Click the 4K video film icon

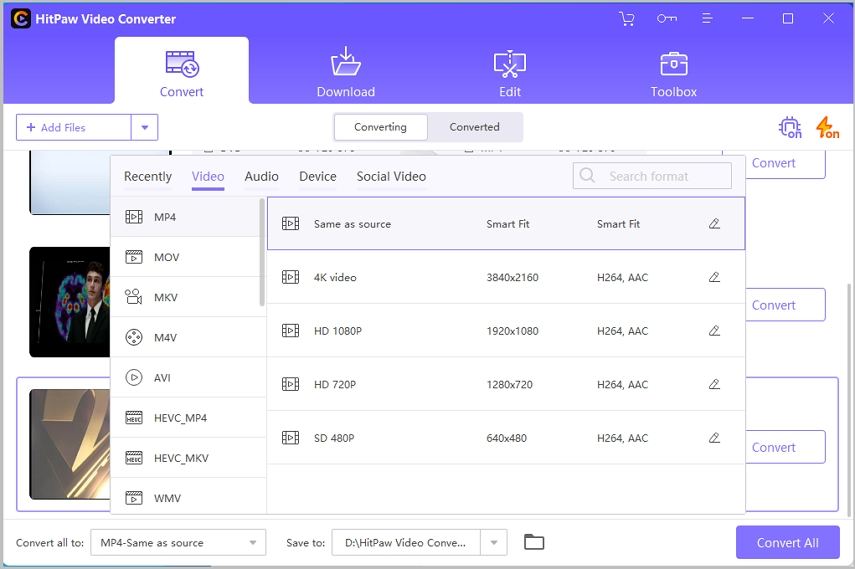click(290, 277)
